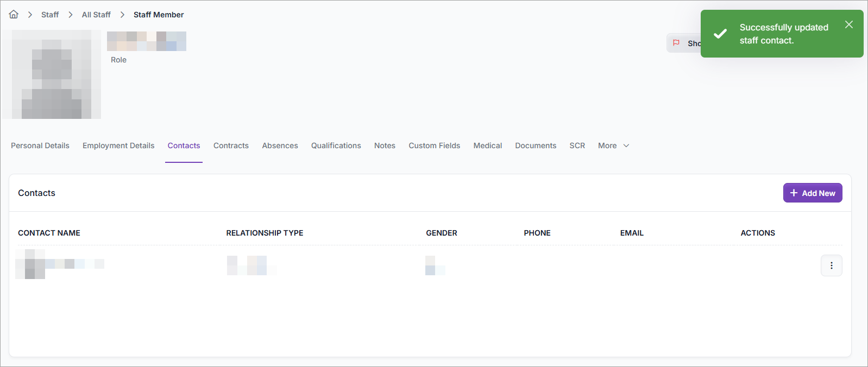Click the Contact Name column header
868x367 pixels.
(49, 233)
